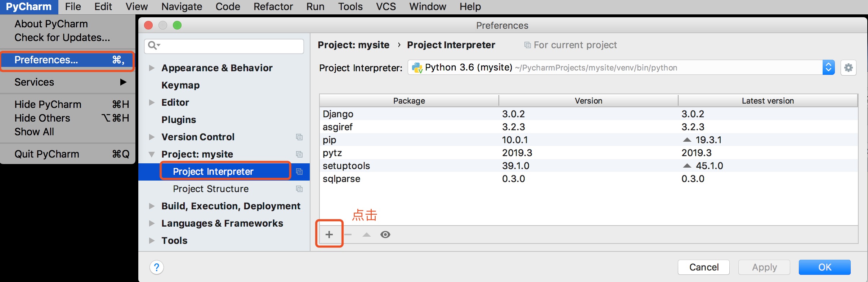Click setuptools latest version 45.1.0

click(709, 166)
